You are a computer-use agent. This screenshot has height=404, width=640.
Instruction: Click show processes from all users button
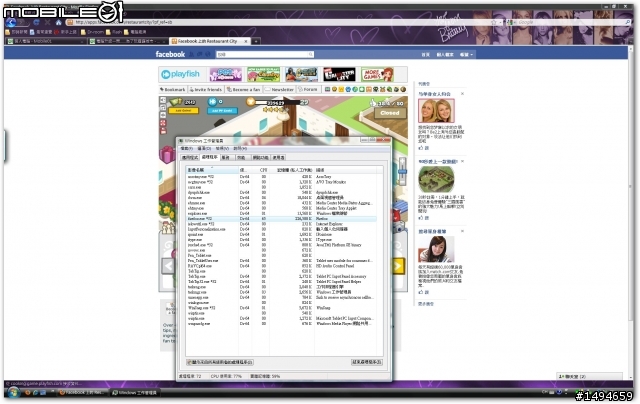(x=220, y=362)
